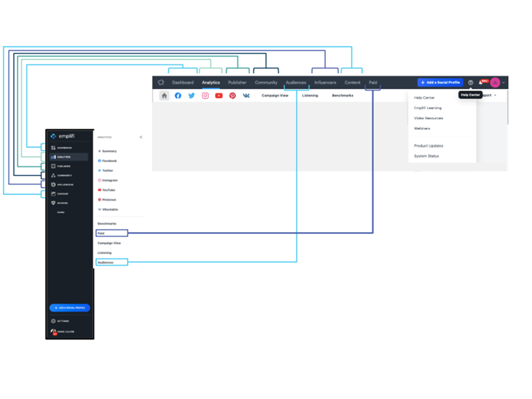Open the notifications bell icon
The height and width of the screenshot is (399, 532).
click(x=481, y=83)
